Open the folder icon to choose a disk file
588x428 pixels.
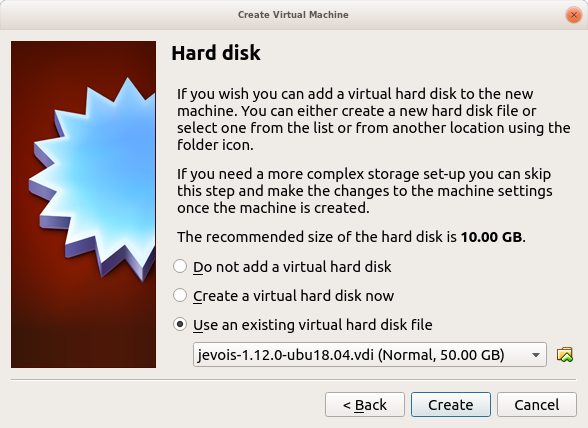[564, 354]
